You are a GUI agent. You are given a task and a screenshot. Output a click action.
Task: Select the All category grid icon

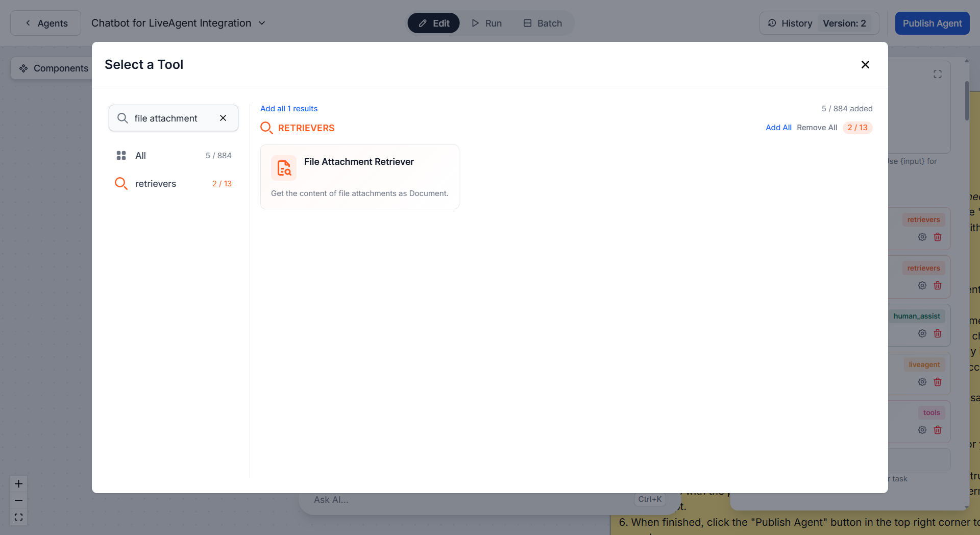click(121, 156)
